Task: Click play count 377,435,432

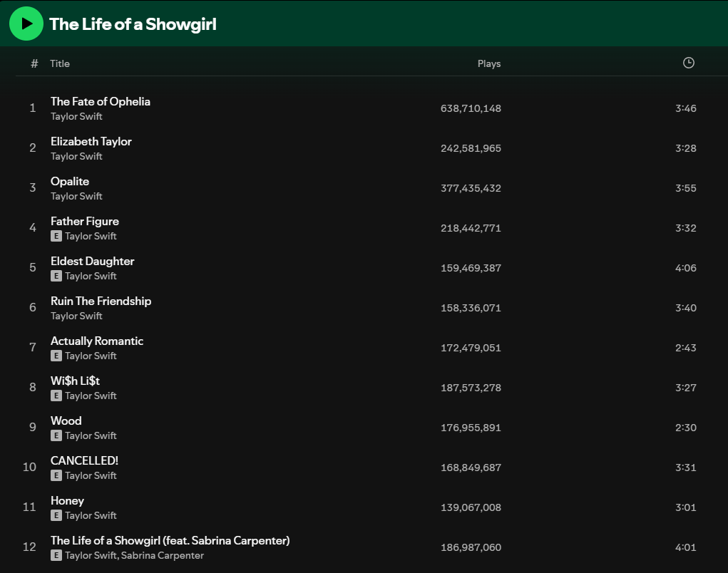Action: [x=471, y=188]
